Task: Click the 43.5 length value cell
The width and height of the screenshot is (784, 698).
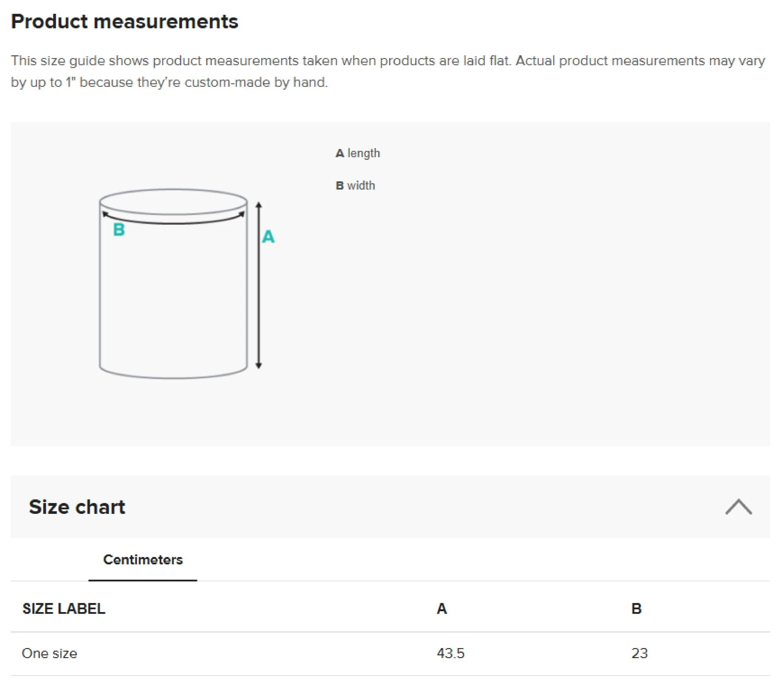Action: (x=450, y=653)
